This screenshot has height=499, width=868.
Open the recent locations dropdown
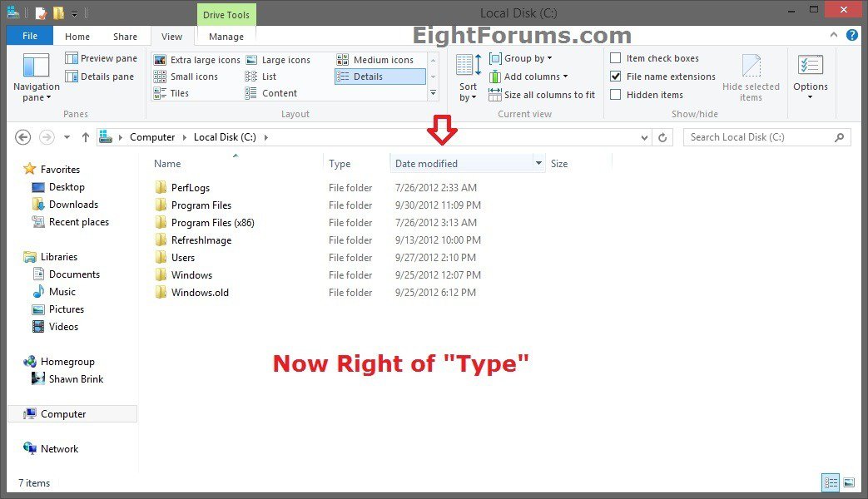tap(67, 137)
